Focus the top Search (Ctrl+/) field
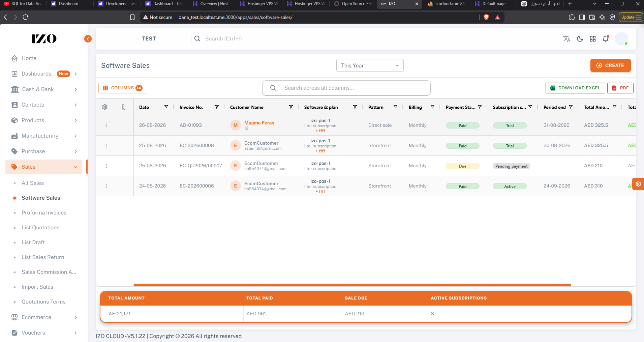Screen dimensions: 644x342 coord(223,39)
